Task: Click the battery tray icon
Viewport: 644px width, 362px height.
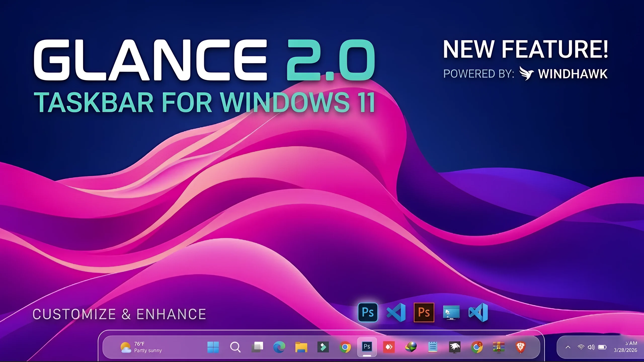Action: [x=602, y=347]
